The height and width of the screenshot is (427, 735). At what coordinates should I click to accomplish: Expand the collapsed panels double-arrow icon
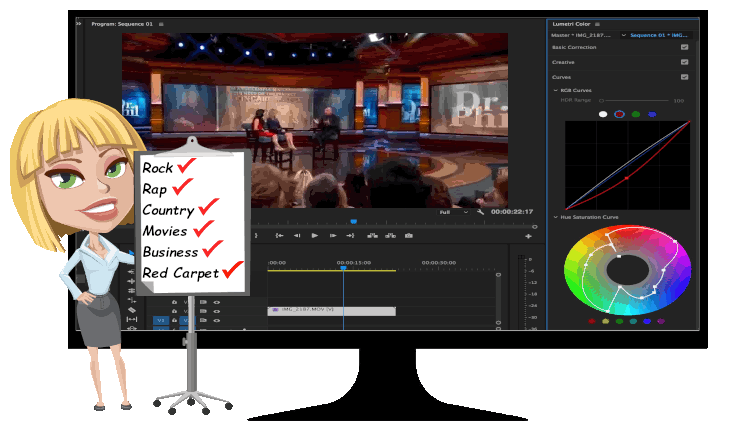(x=79, y=23)
